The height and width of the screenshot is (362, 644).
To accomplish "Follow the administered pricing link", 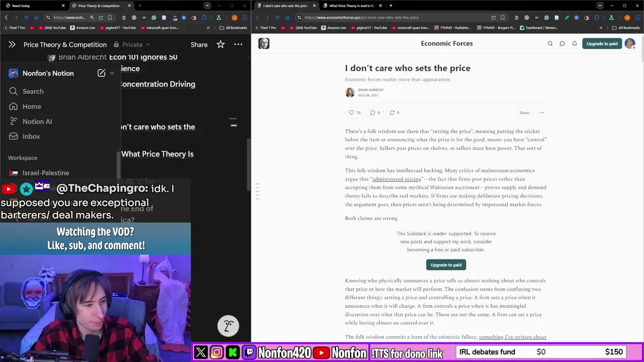I will [x=396, y=179].
